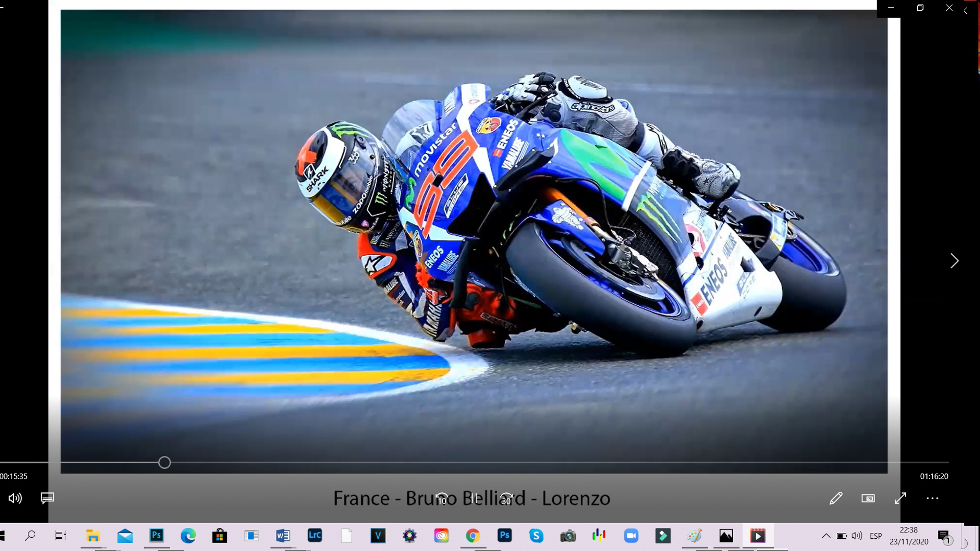Mute the video volume

(15, 498)
